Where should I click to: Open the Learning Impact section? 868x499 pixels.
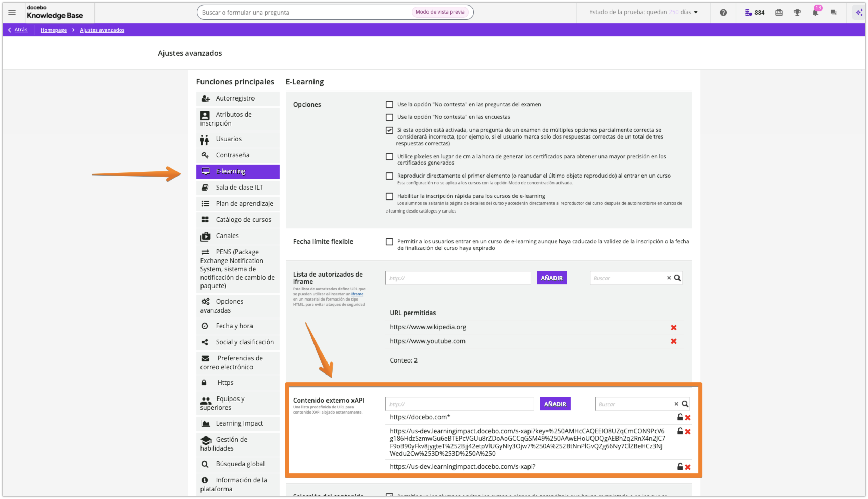(238, 423)
